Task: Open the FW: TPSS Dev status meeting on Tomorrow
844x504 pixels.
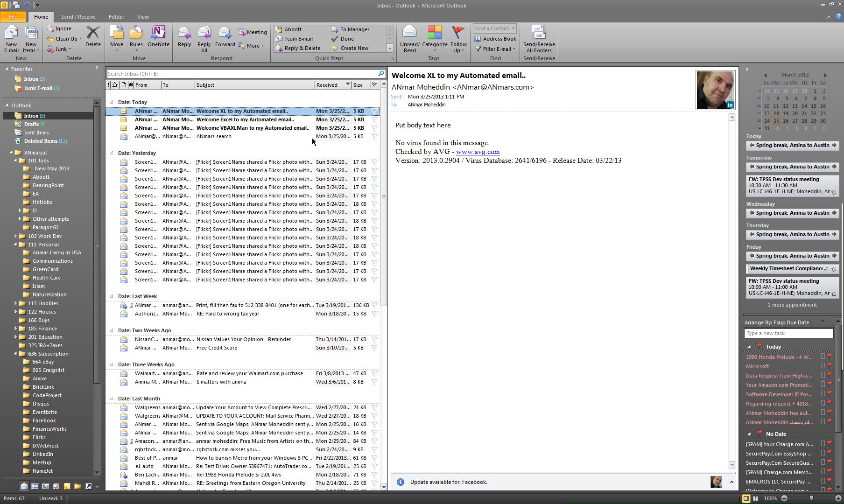Action: click(x=792, y=185)
